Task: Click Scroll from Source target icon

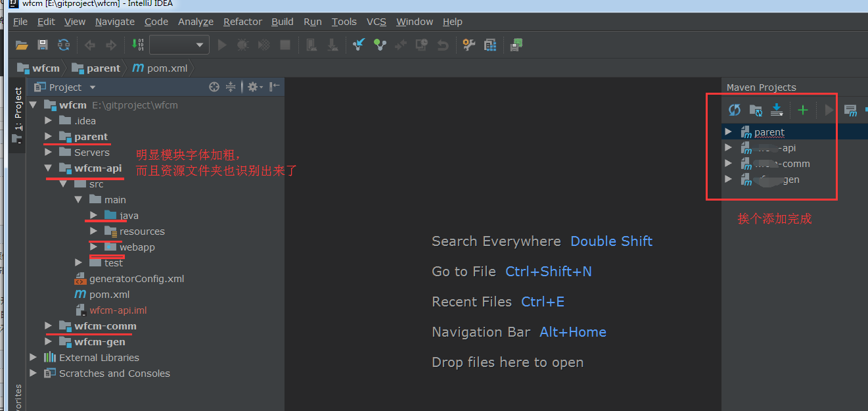Action: [x=214, y=87]
